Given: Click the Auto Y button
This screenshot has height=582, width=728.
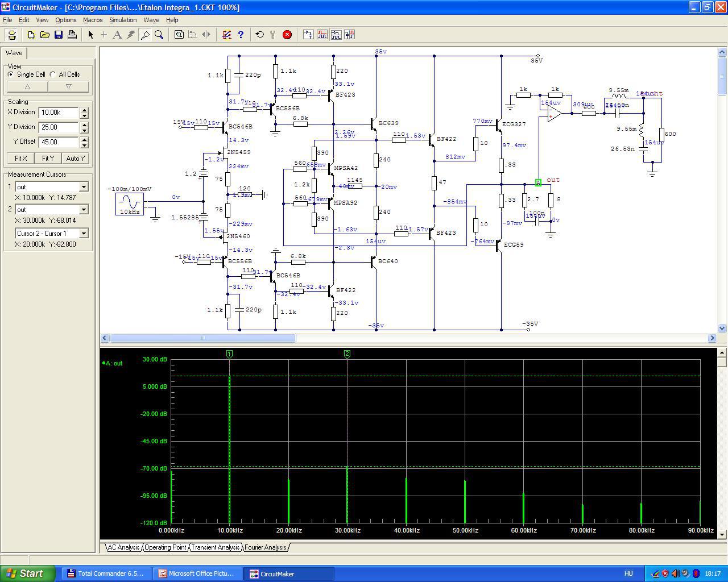Looking at the screenshot, I should [x=75, y=159].
